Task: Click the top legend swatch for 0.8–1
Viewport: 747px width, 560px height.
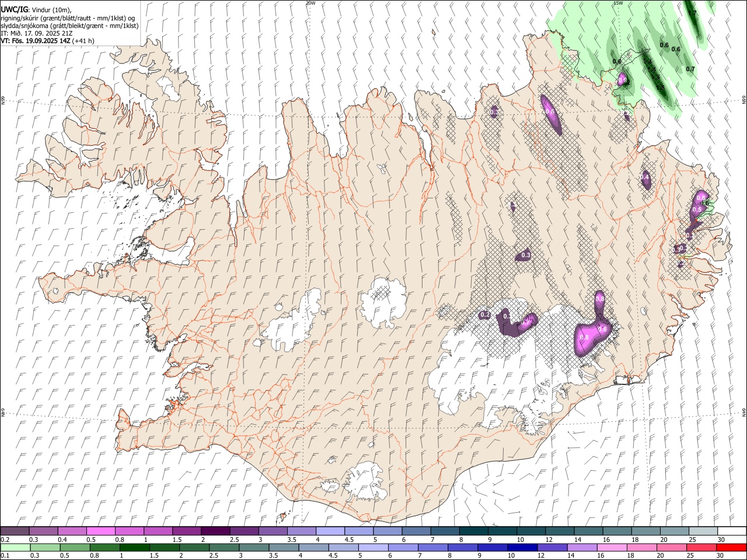Action: pyautogui.click(x=130, y=531)
